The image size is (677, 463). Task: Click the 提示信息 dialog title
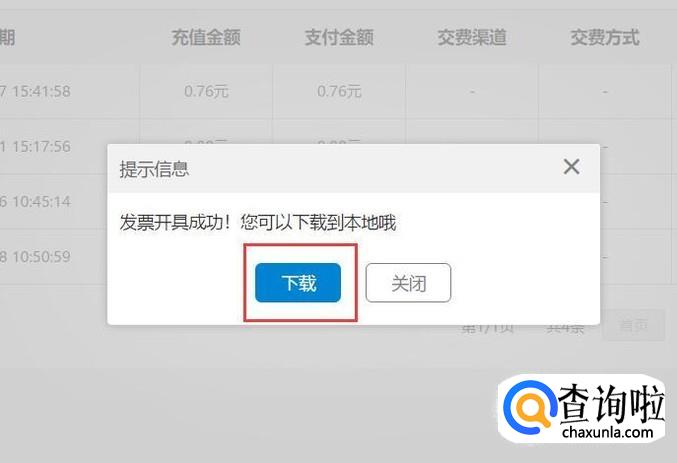point(154,169)
